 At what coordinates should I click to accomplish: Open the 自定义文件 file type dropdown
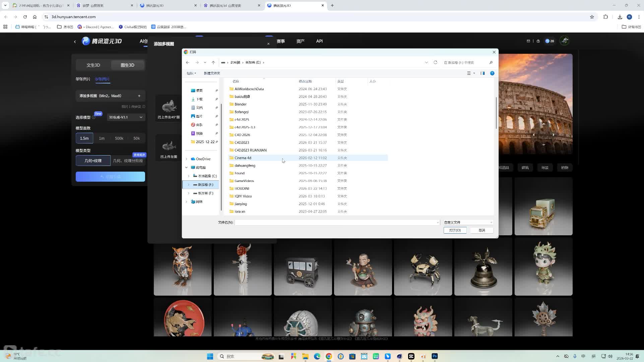coord(468,222)
